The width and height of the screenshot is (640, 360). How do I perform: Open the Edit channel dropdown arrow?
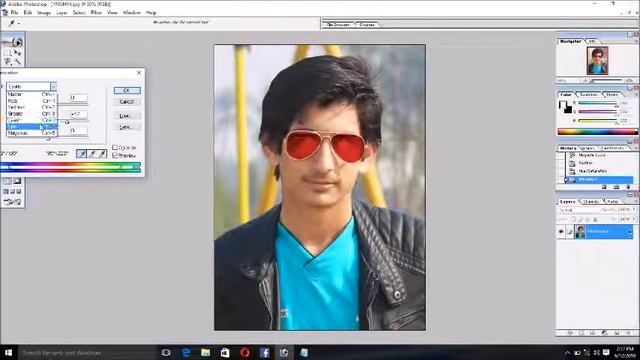tap(53, 86)
